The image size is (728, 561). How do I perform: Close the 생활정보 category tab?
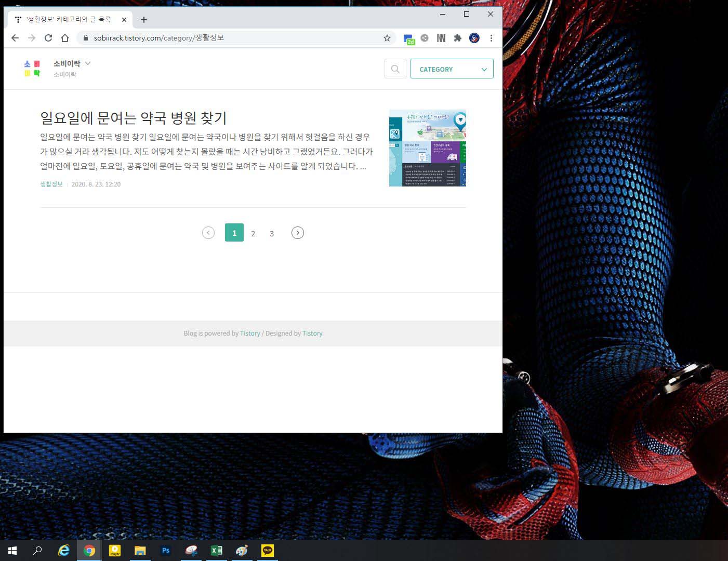[124, 20]
